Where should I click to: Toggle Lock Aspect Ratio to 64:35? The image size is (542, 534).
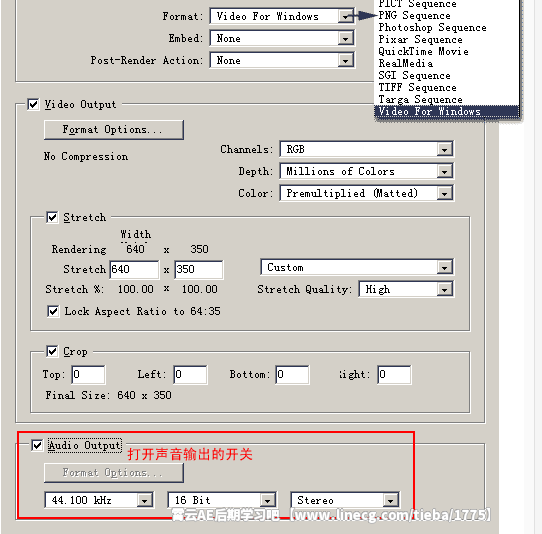coord(53,311)
